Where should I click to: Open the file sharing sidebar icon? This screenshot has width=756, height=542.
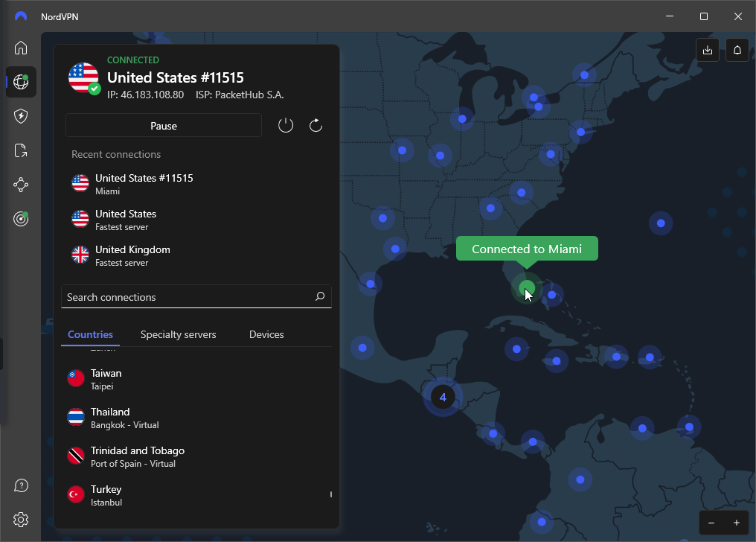(x=21, y=150)
